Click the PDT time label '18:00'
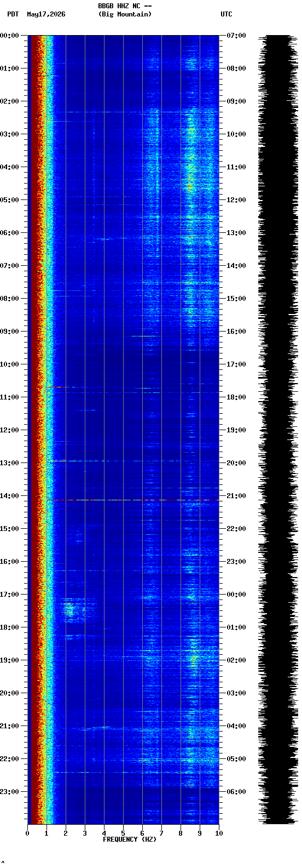The image size is (302, 868). coord(9,627)
